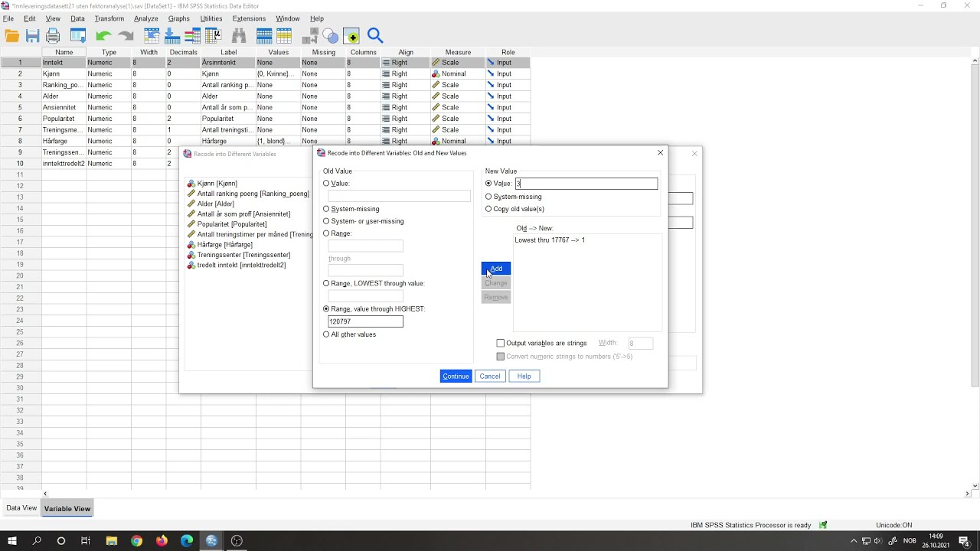
Task: Click Show All Variables plus icon
Action: (x=351, y=36)
